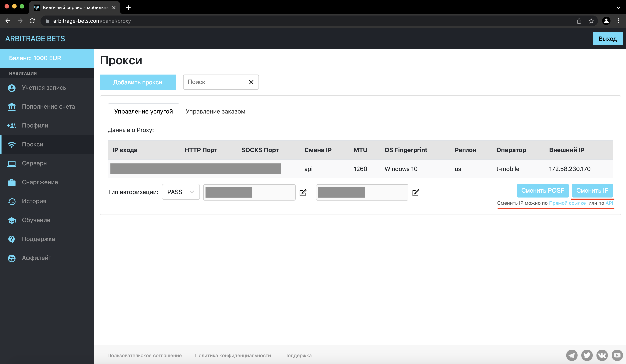Clear the search field with the X icon
Screen dimensions: 626x364
[251, 82]
